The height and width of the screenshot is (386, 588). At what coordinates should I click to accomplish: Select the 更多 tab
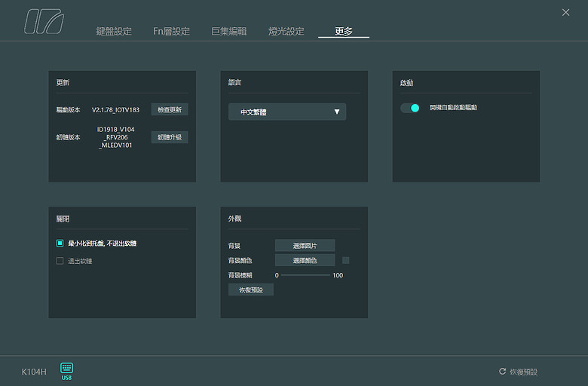pos(344,31)
